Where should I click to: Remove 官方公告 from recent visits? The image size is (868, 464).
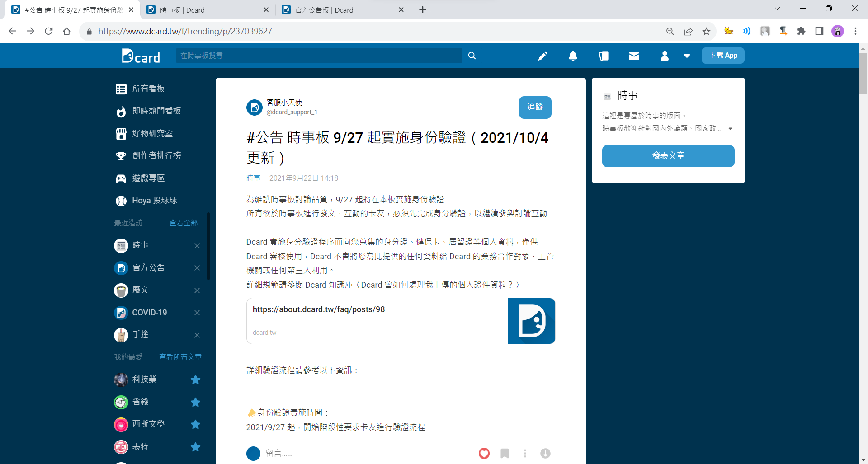[x=197, y=268]
